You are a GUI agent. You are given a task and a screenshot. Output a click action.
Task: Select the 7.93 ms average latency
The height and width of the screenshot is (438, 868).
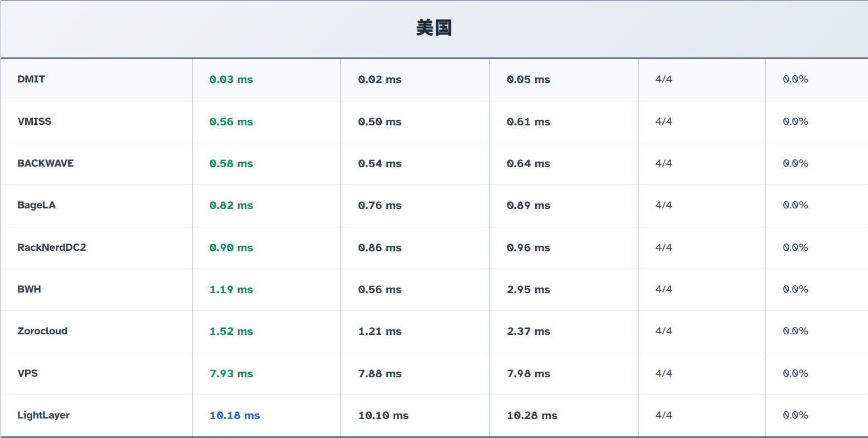coord(231,374)
